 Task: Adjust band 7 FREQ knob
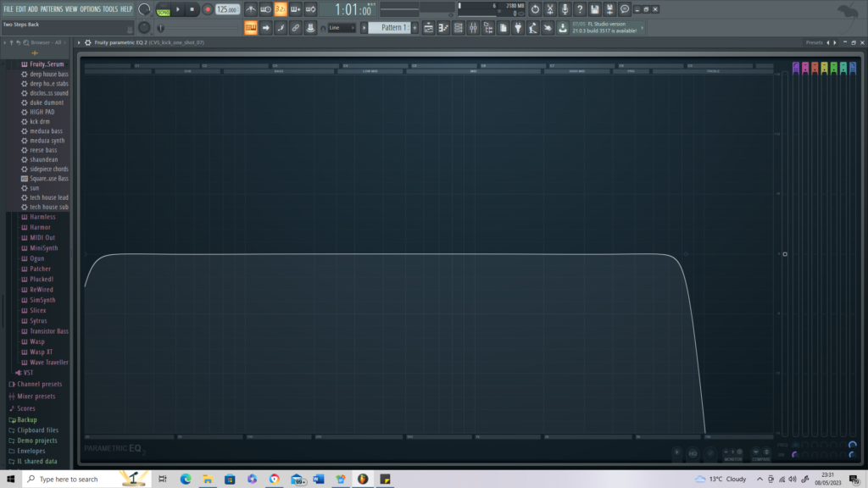pyautogui.click(x=853, y=445)
